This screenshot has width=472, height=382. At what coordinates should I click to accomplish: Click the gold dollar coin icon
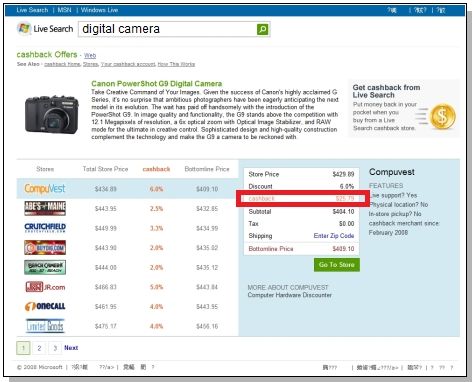(x=442, y=117)
